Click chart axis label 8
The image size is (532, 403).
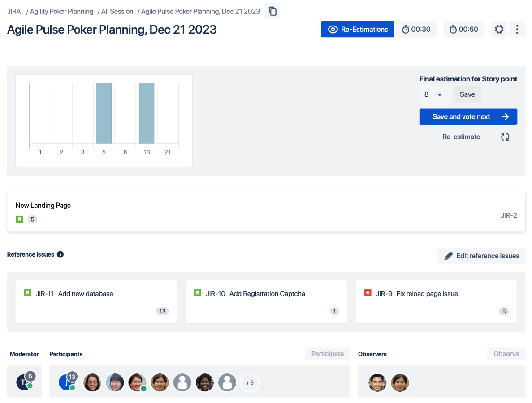[x=125, y=153]
